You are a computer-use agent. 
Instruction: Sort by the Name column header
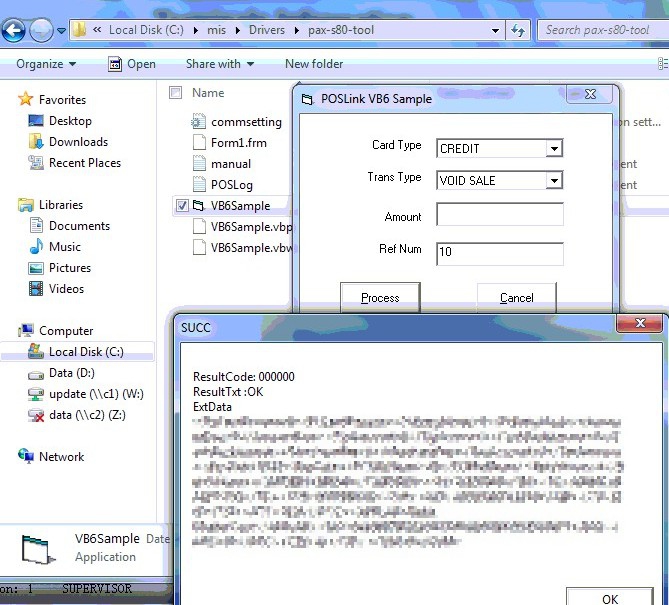click(208, 93)
